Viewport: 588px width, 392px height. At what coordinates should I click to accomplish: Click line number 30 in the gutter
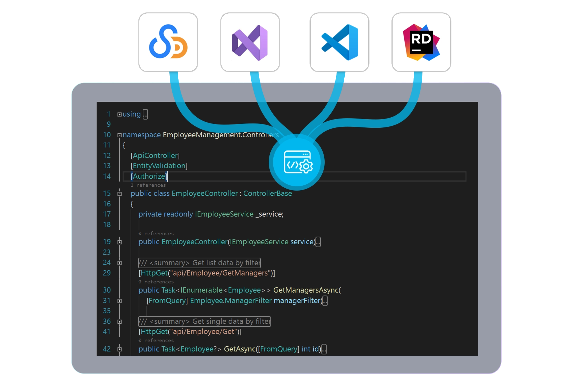107,290
